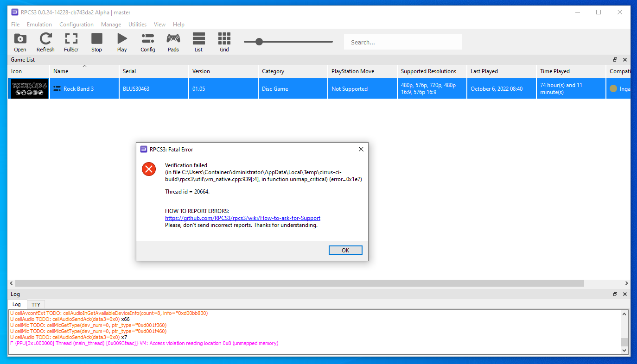Viewport: 637px width, 364px height.
Task: Open the Emulation menu
Action: [x=39, y=24]
